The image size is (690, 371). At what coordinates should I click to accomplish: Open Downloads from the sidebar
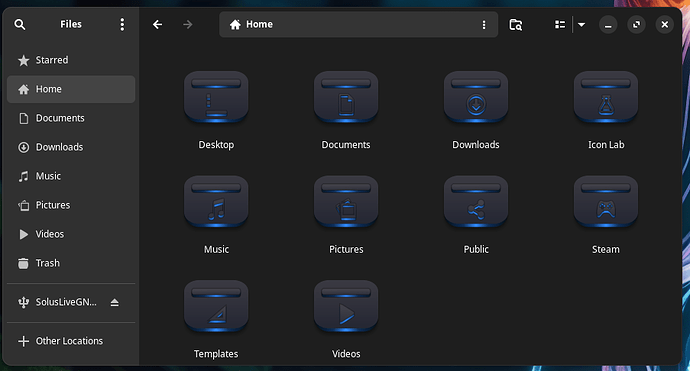(x=71, y=147)
